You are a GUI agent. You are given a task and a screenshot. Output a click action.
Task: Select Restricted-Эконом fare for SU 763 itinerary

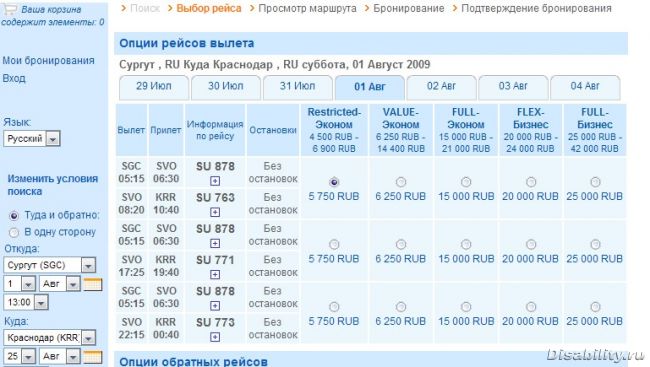(334, 182)
